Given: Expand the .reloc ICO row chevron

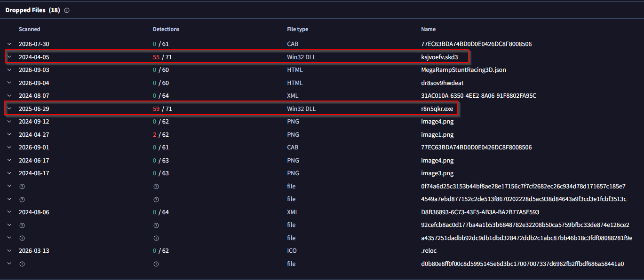Looking at the screenshot, I should [x=9, y=251].
